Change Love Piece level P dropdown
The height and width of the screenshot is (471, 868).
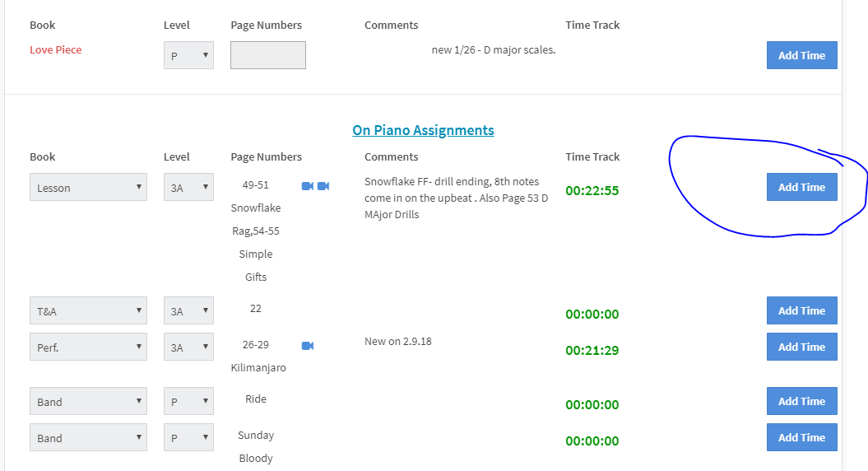pyautogui.click(x=188, y=55)
